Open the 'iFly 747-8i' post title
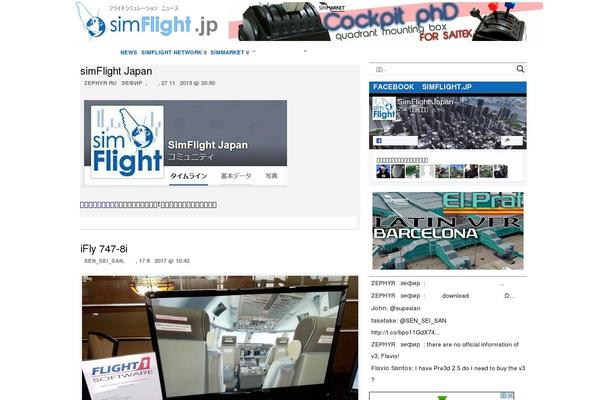Screen dimensions: 600x400 point(104,249)
